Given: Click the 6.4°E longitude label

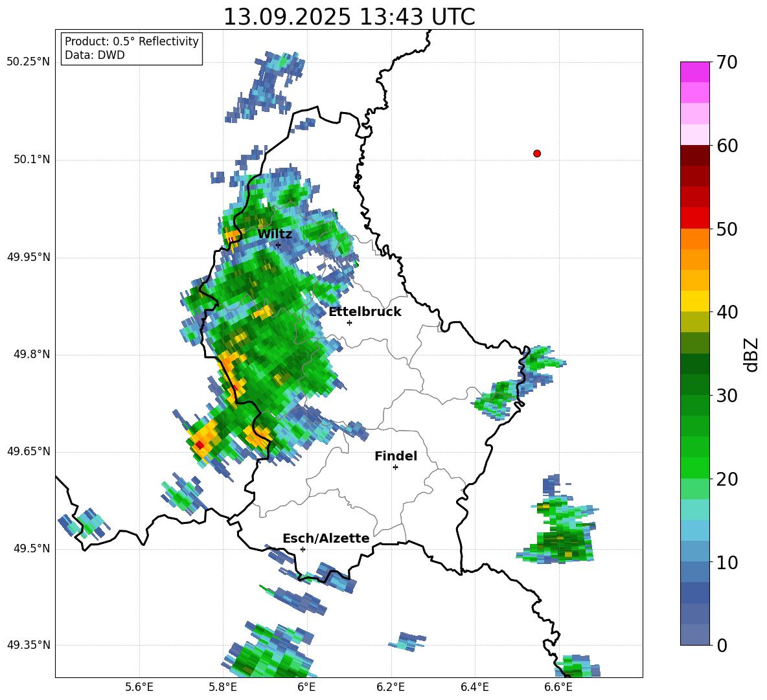Looking at the screenshot, I should point(474,687).
